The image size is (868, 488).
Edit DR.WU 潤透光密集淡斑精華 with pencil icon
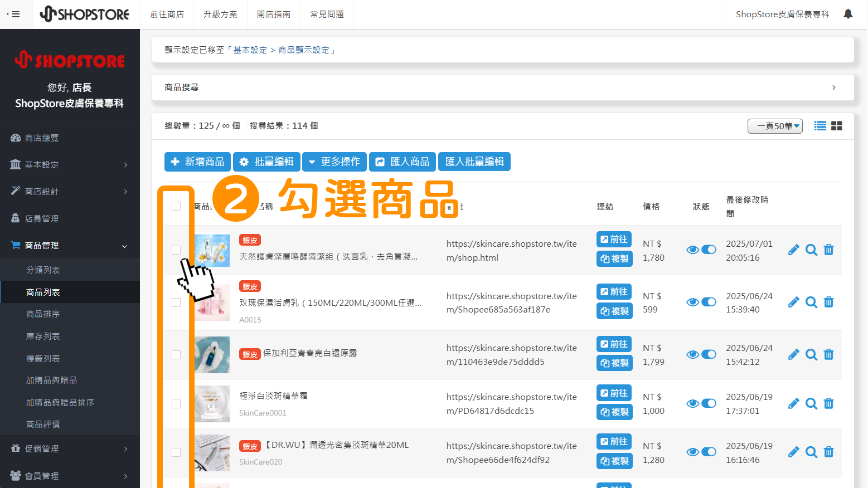pos(794,452)
